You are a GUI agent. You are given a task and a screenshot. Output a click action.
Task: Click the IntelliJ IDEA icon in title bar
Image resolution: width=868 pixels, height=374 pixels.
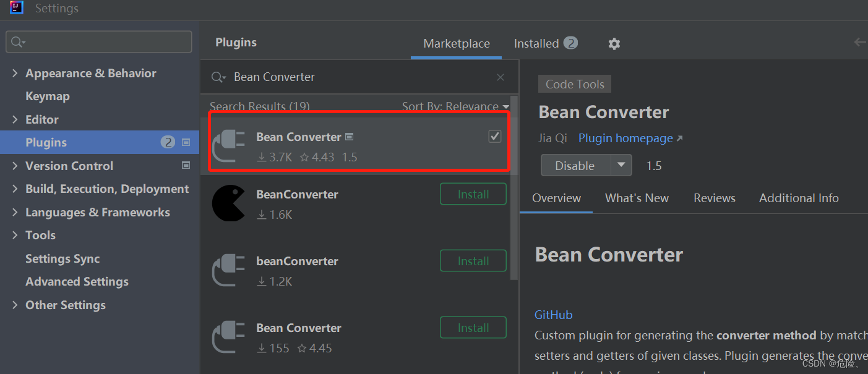click(x=15, y=8)
